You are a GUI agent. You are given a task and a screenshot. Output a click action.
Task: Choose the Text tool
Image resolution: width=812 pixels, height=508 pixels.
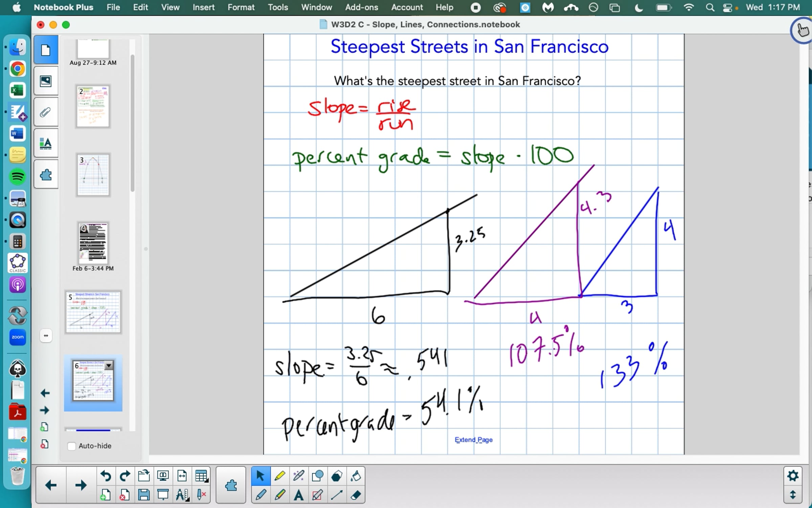(298, 495)
